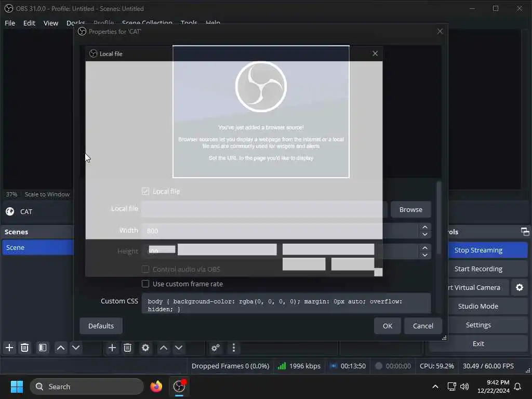Add a new source with plus icon
532x399 pixels.
[112, 348]
